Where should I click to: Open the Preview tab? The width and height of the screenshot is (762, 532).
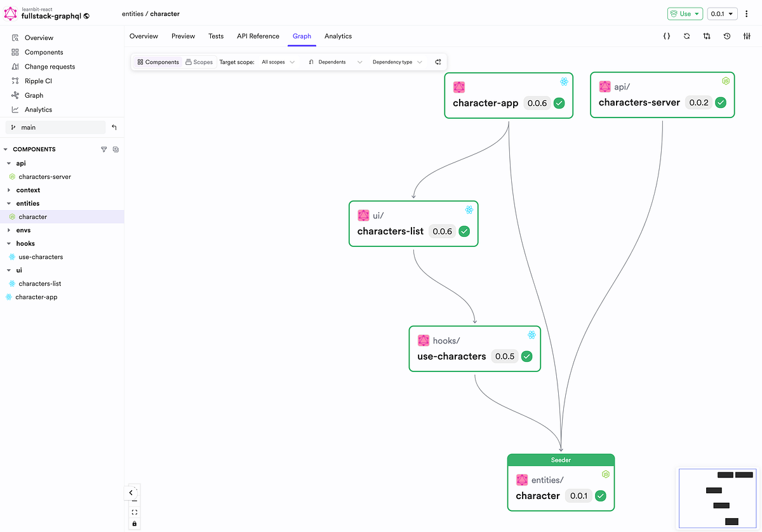[183, 36]
